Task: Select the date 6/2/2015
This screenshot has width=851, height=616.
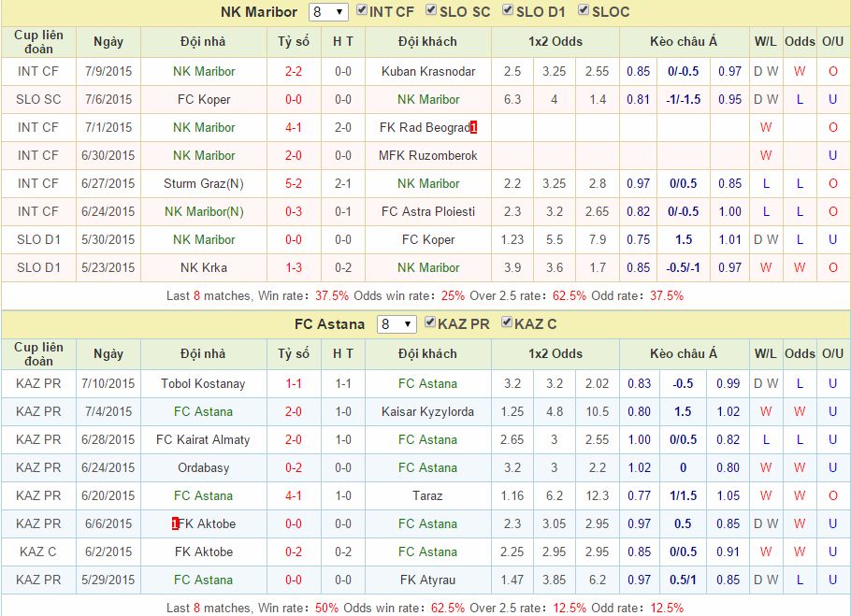Action: point(108,552)
